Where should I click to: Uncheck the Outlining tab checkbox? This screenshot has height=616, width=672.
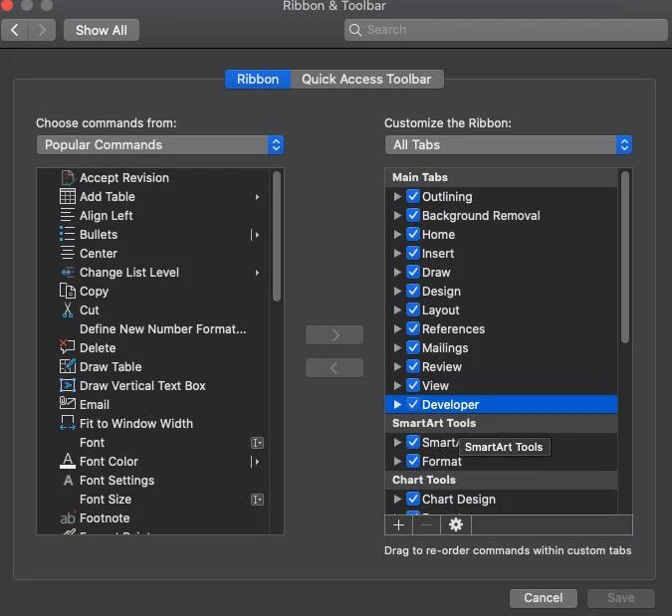click(x=413, y=196)
